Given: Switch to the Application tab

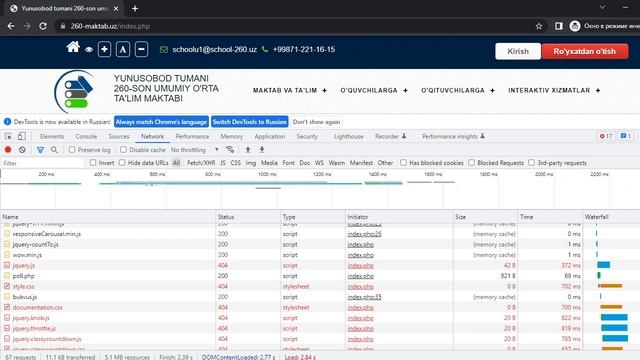Looking at the screenshot, I should (270, 136).
